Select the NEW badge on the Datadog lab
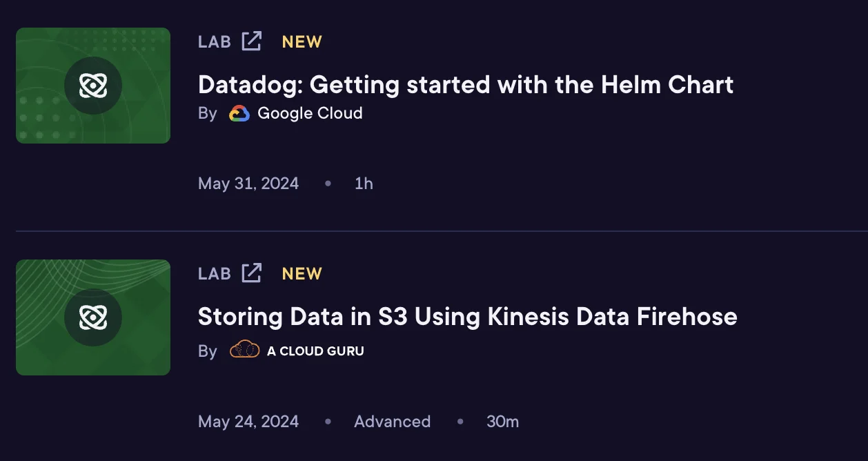Viewport: 868px width, 461px height. [x=301, y=41]
